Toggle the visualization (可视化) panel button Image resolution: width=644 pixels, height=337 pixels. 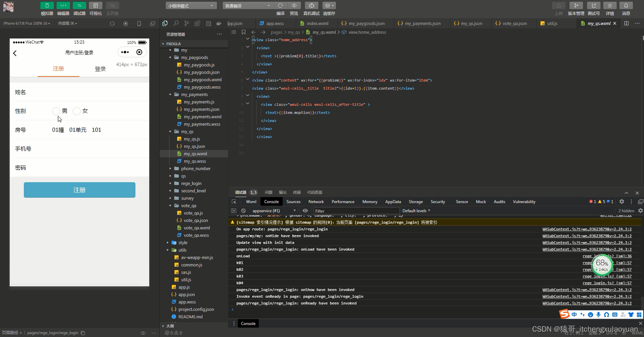[96, 5]
